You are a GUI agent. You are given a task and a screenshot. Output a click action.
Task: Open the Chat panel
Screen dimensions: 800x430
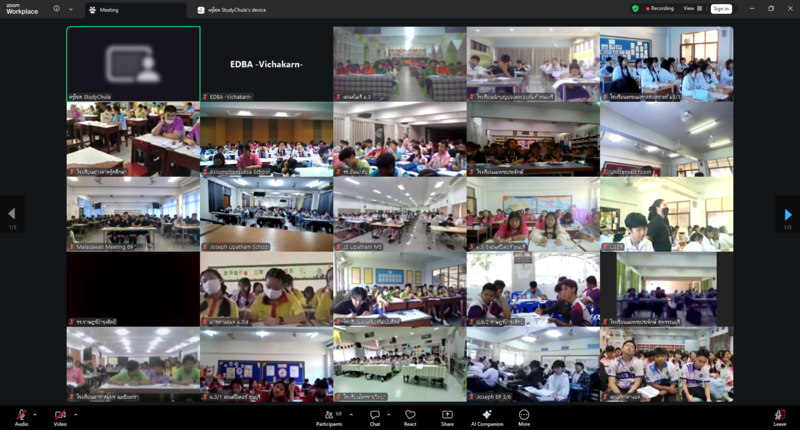pos(374,418)
